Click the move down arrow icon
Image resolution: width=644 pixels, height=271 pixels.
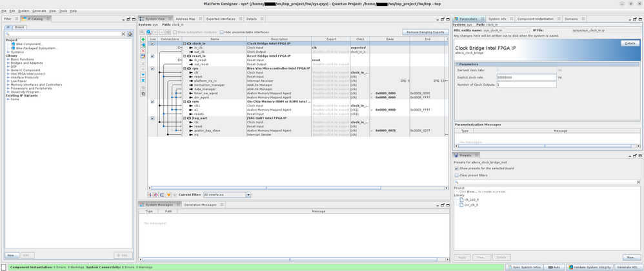pos(143,75)
